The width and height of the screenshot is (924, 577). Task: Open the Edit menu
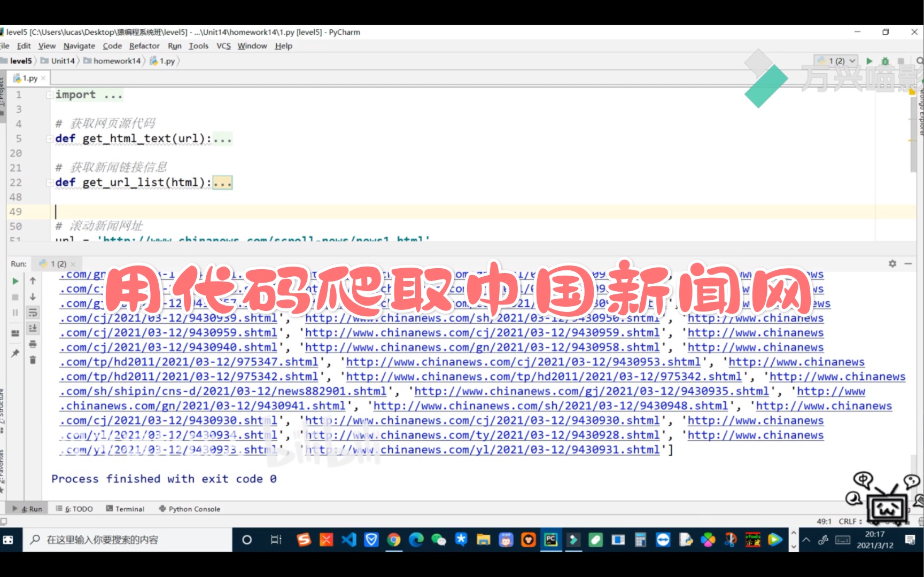(x=24, y=46)
